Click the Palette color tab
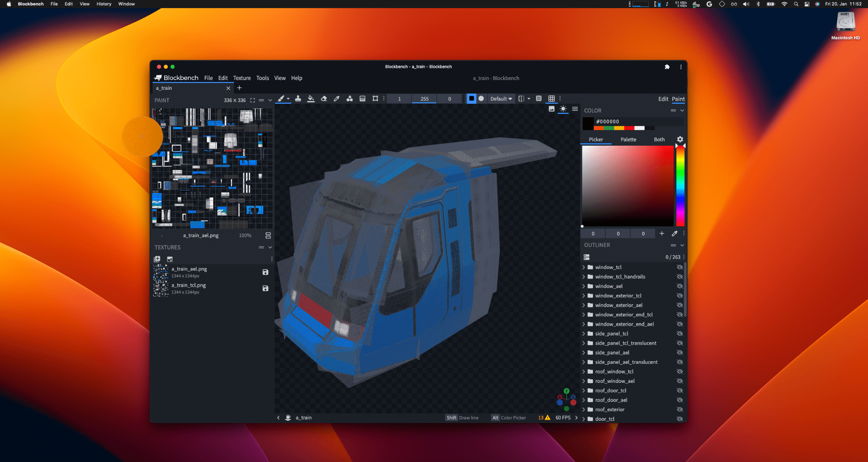Screen dimensions: 868x462 click(628, 138)
